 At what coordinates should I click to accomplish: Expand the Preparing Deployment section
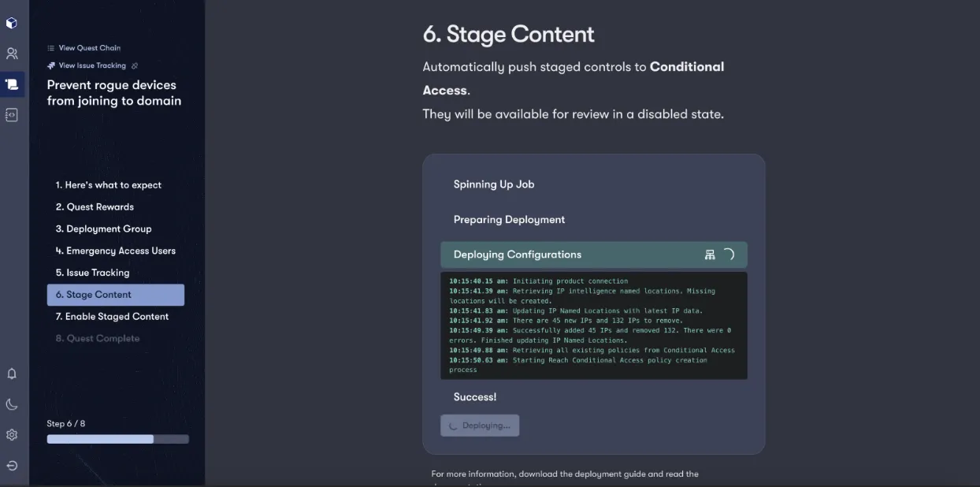509,219
